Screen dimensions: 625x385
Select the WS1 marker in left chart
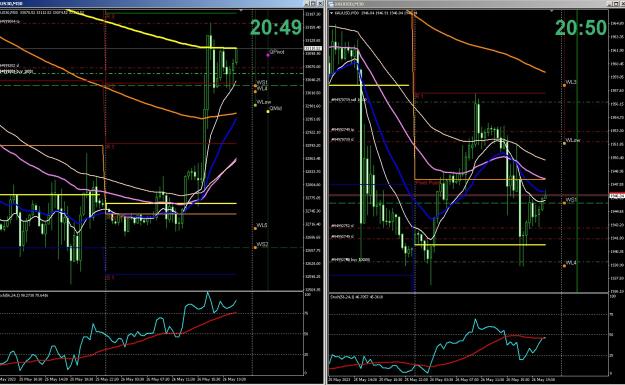click(256, 85)
